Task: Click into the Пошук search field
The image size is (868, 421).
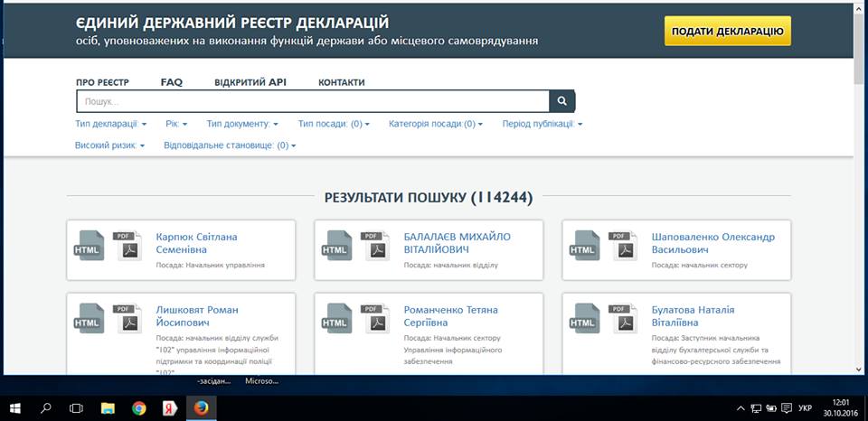Action: click(313, 101)
